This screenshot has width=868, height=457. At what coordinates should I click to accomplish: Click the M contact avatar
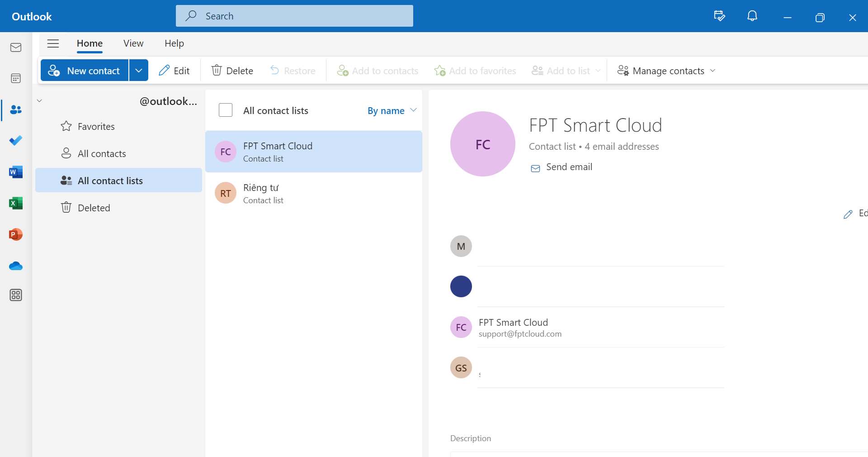tap(461, 246)
